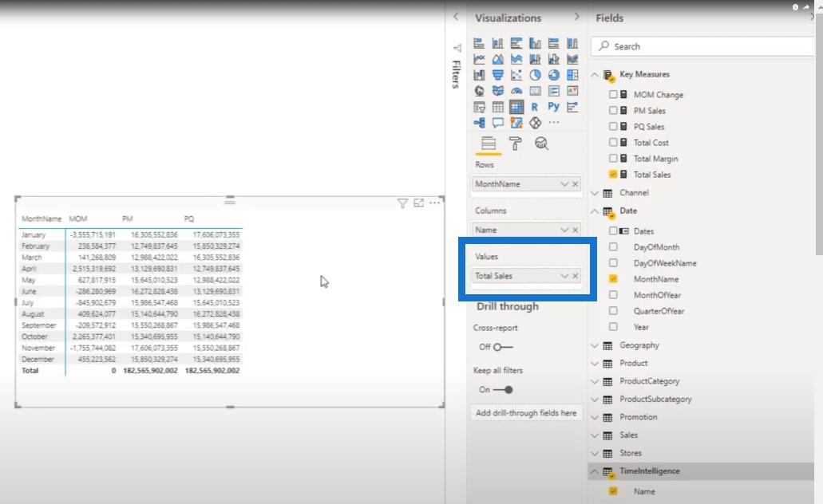Check the PQ Sales measure

coord(613,126)
